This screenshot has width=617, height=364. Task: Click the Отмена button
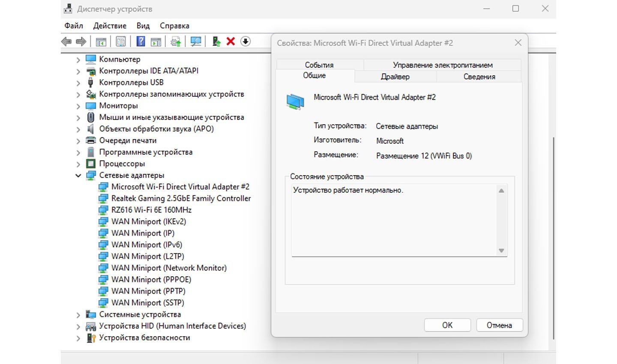point(500,325)
